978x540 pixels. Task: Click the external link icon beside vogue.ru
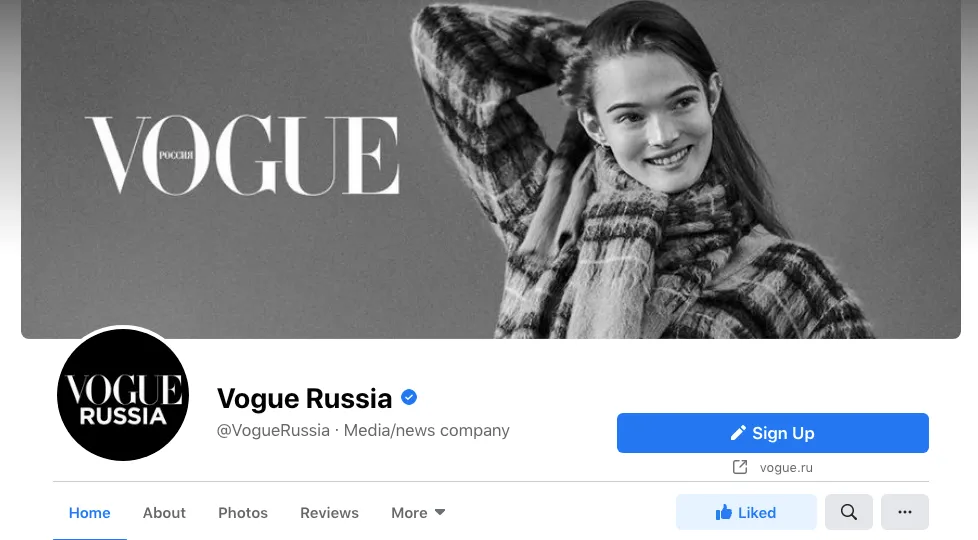(x=740, y=467)
